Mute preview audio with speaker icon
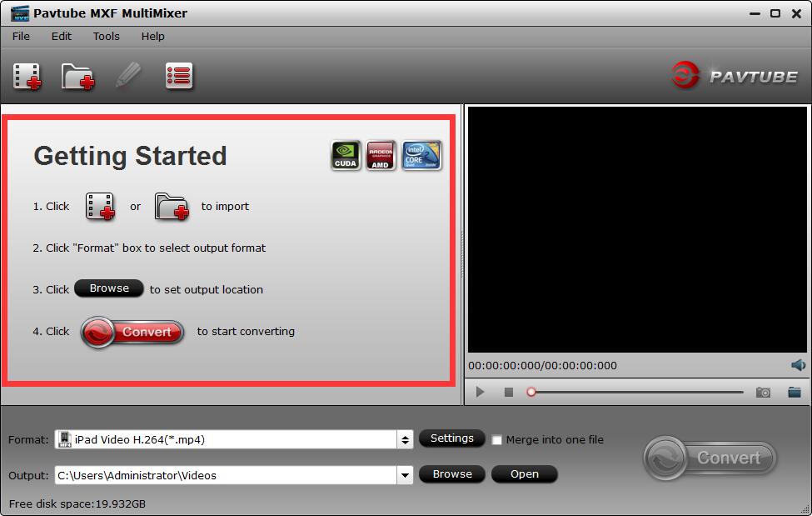 798,365
